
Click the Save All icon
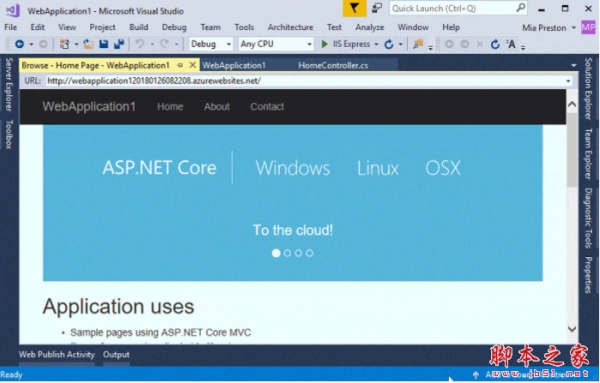(x=119, y=44)
